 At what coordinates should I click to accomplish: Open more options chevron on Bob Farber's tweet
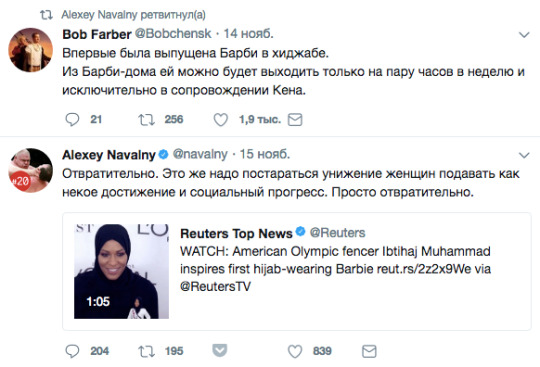point(524,35)
